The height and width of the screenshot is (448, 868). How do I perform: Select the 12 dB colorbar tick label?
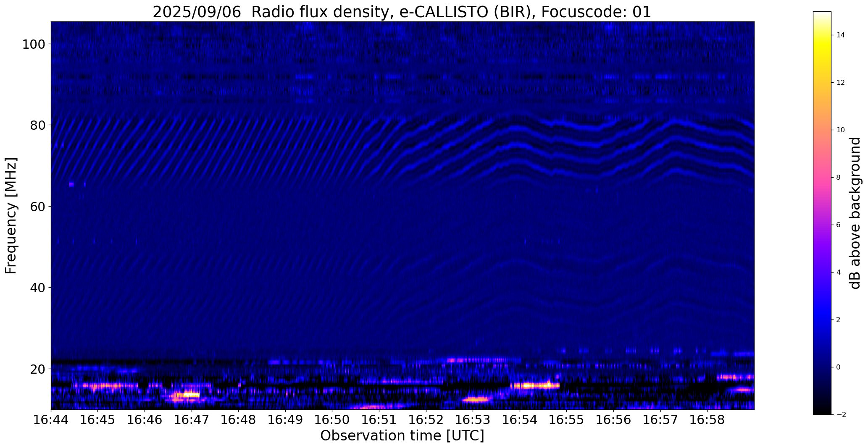point(840,83)
